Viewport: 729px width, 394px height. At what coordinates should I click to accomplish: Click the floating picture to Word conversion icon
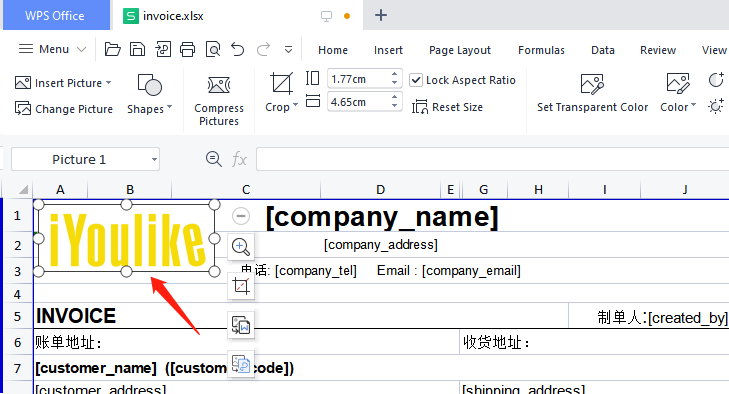241,325
